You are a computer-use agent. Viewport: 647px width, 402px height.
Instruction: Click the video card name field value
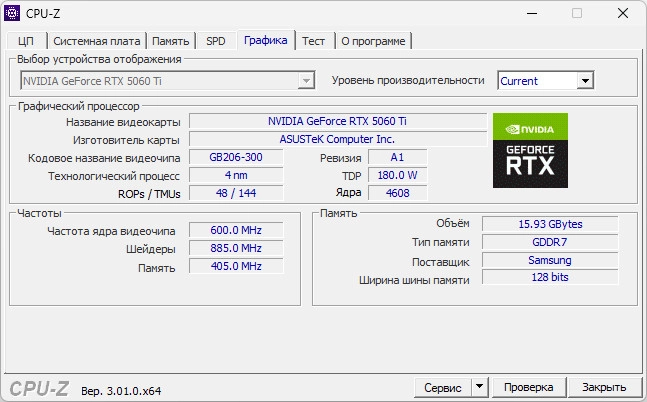pyautogui.click(x=338, y=121)
